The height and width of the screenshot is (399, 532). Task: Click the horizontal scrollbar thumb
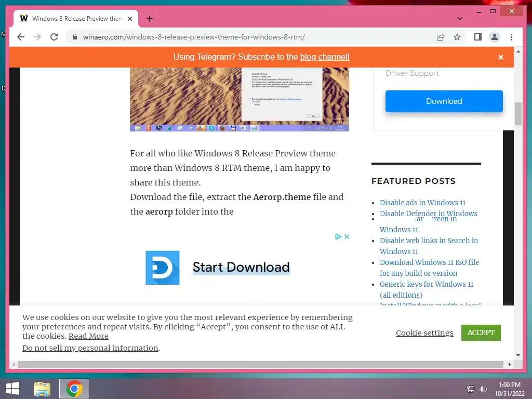[261, 364]
